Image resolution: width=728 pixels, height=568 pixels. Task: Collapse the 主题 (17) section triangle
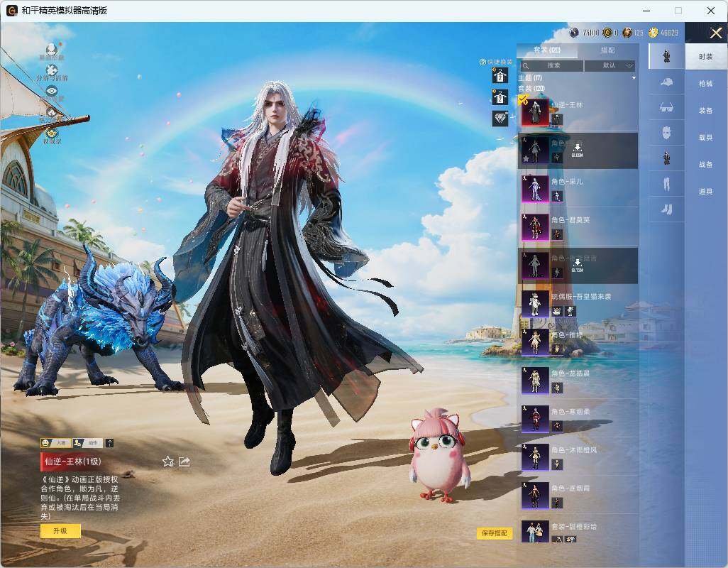tap(634, 78)
